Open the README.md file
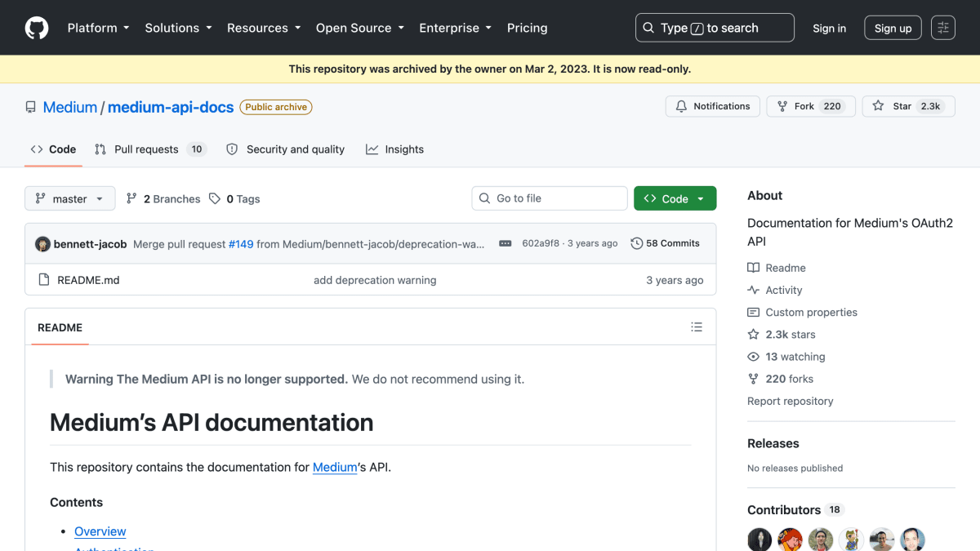Viewport: 980px width, 551px height. (x=88, y=280)
